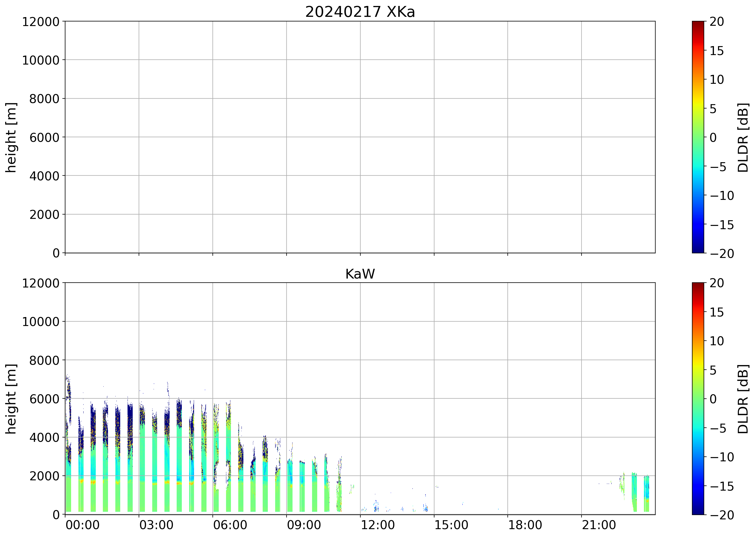The image size is (756, 537).
Task: Click the '15:00' time axis label
Action: point(451,525)
